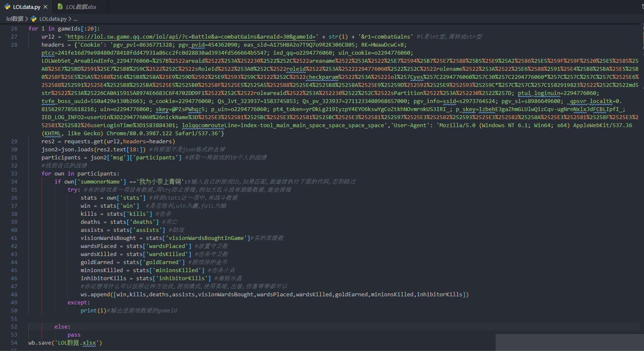Click the 'else:' keyword on line 52
Screen dimensions: 644x351
[x=62, y=326]
